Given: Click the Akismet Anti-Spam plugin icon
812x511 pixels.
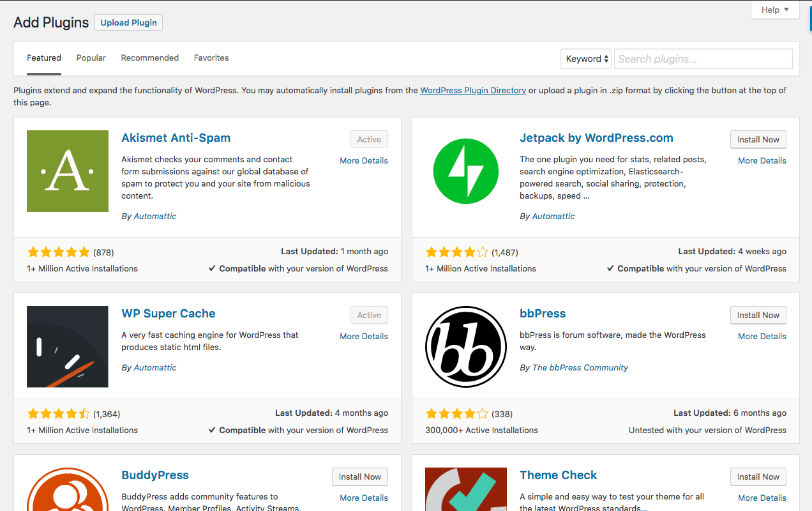Looking at the screenshot, I should pyautogui.click(x=67, y=171).
